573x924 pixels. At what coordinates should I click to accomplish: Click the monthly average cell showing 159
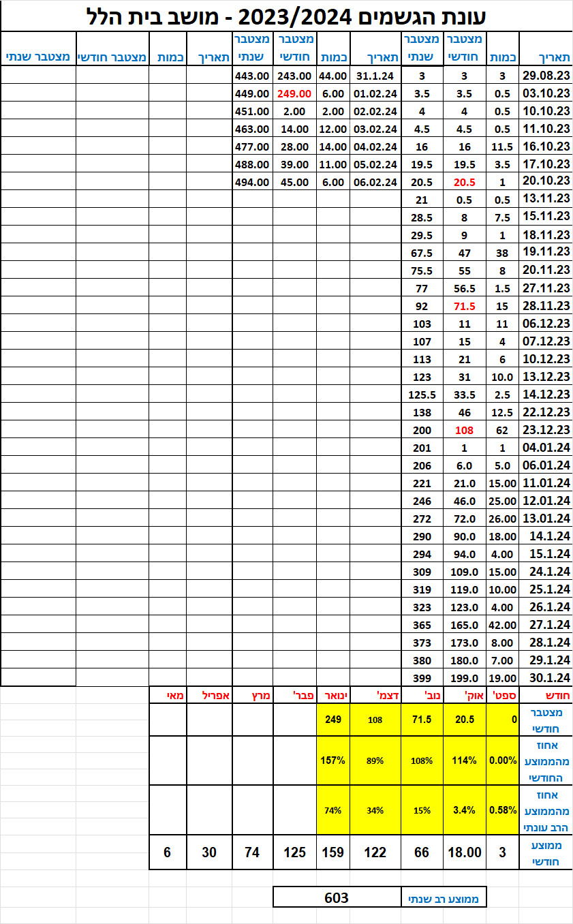click(333, 852)
